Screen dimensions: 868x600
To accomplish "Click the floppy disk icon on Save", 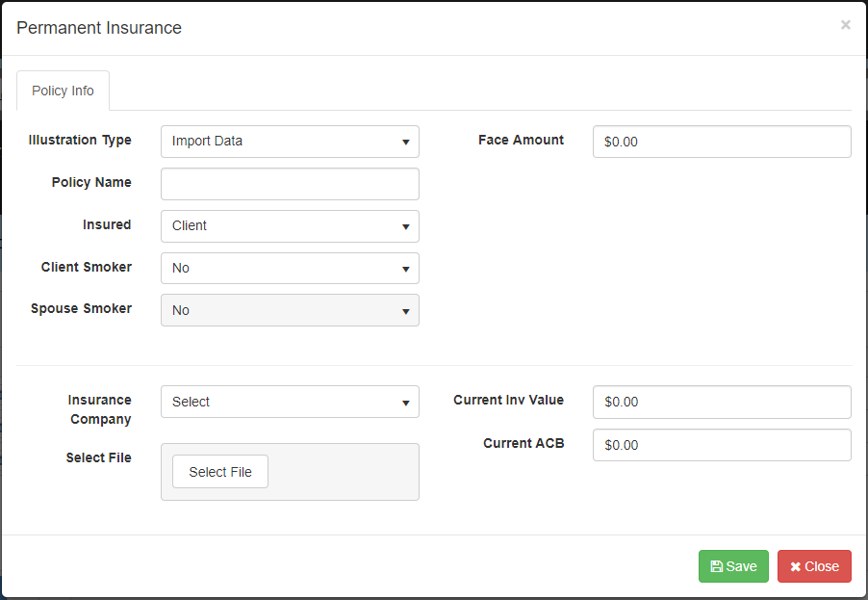I will tap(717, 567).
